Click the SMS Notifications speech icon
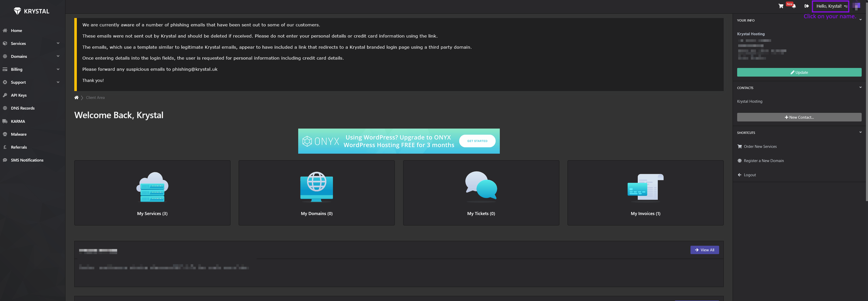The height and width of the screenshot is (301, 868). click(5, 160)
